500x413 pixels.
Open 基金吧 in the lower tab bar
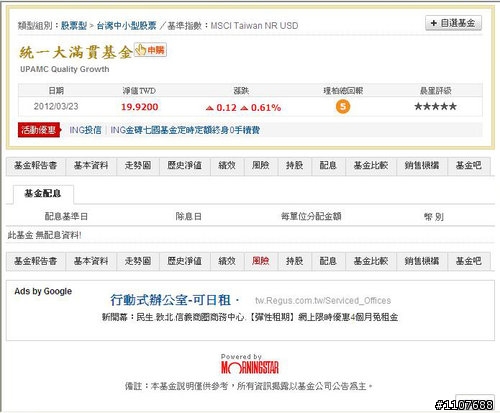pyautogui.click(x=469, y=261)
